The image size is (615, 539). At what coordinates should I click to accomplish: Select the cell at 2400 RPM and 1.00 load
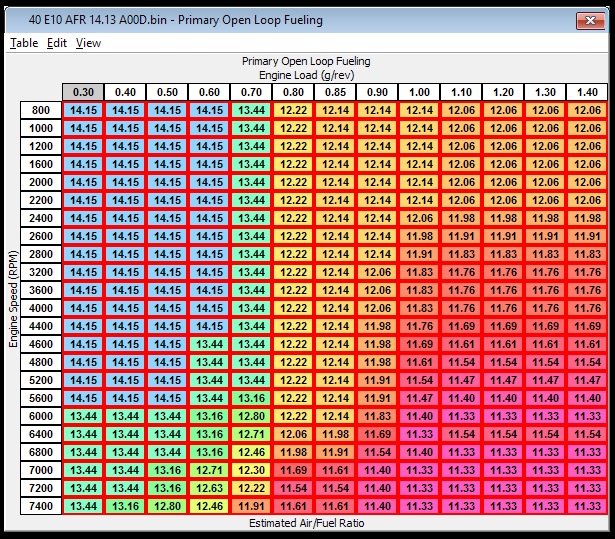[x=420, y=218]
